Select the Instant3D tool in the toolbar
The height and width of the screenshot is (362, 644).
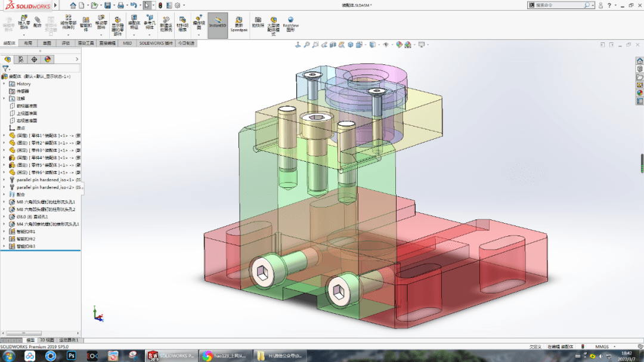tap(218, 25)
